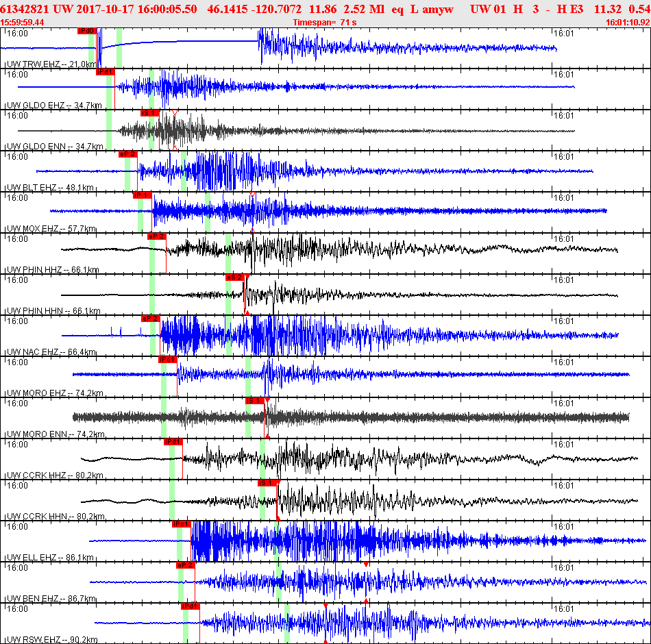This screenshot has width=651, height=644.
Task: Click the UW GLDO ENN -- 34.7km label
Action: 55,147
